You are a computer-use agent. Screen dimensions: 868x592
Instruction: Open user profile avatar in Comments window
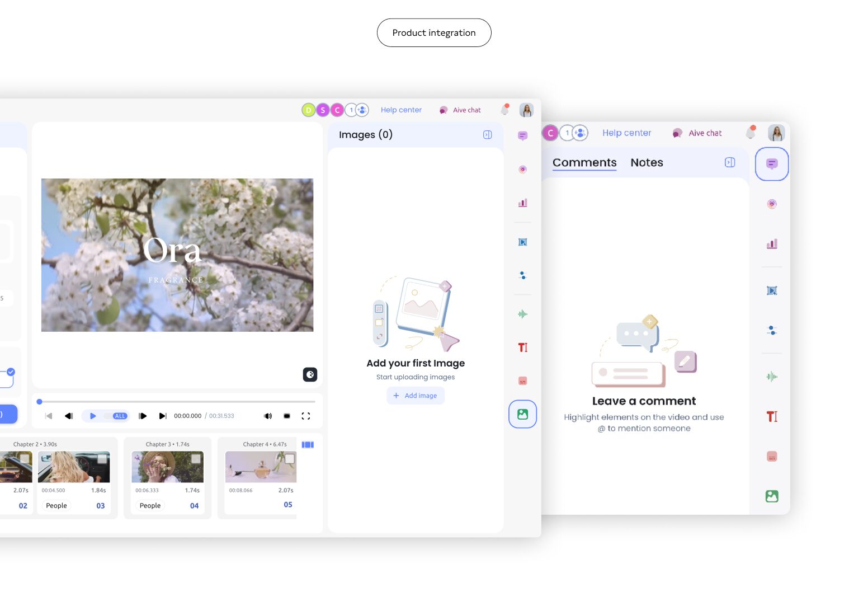(x=776, y=133)
